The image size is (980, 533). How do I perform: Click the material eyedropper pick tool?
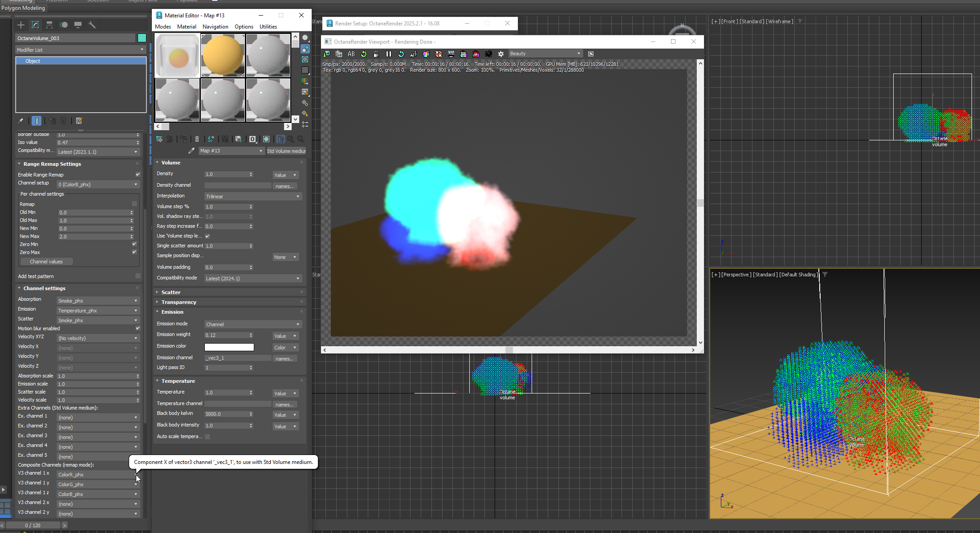191,151
